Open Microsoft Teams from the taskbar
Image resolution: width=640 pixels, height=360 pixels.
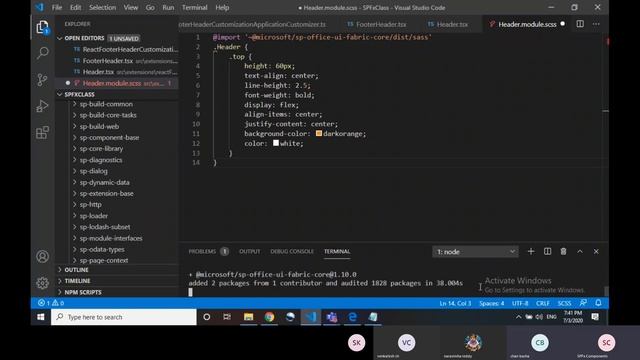coord(331,317)
